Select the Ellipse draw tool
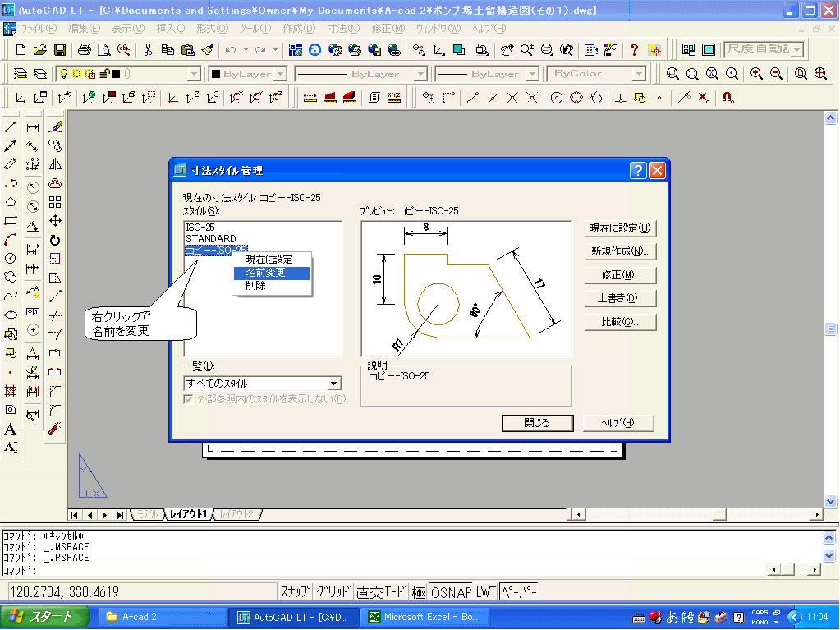The height and width of the screenshot is (630, 840). [10, 315]
